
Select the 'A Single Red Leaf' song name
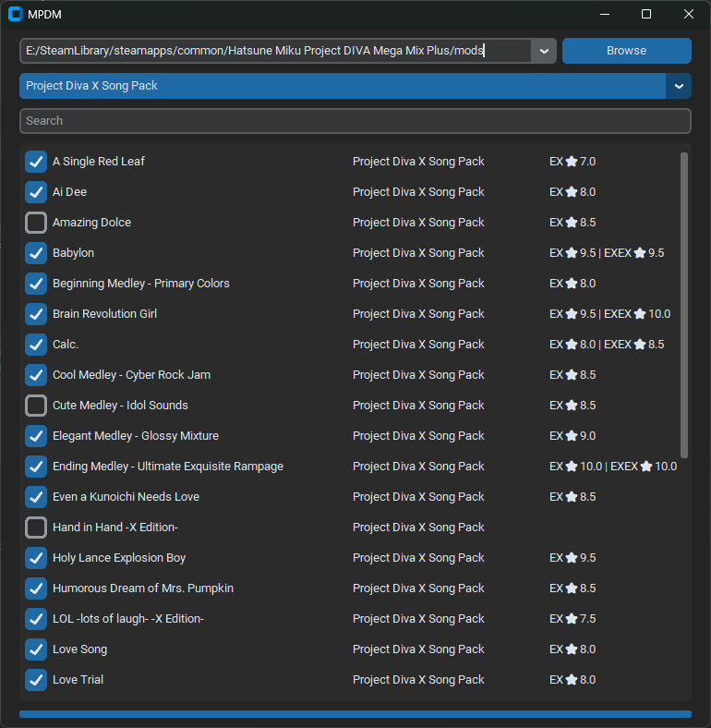[99, 161]
